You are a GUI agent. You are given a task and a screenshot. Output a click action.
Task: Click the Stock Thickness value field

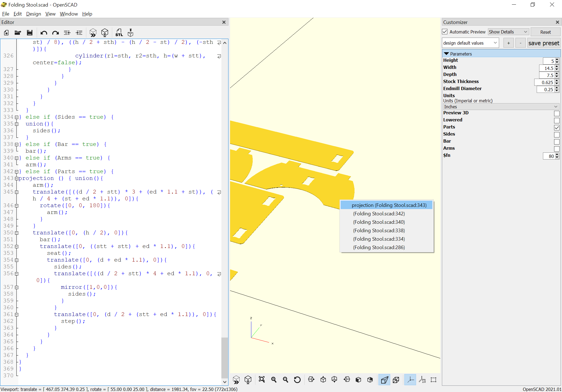click(544, 82)
